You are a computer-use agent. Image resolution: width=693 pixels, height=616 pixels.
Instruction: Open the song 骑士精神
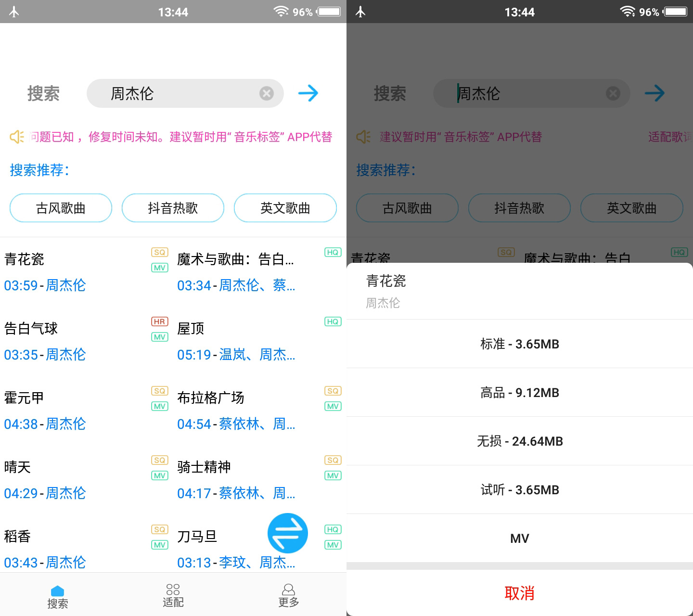click(204, 467)
